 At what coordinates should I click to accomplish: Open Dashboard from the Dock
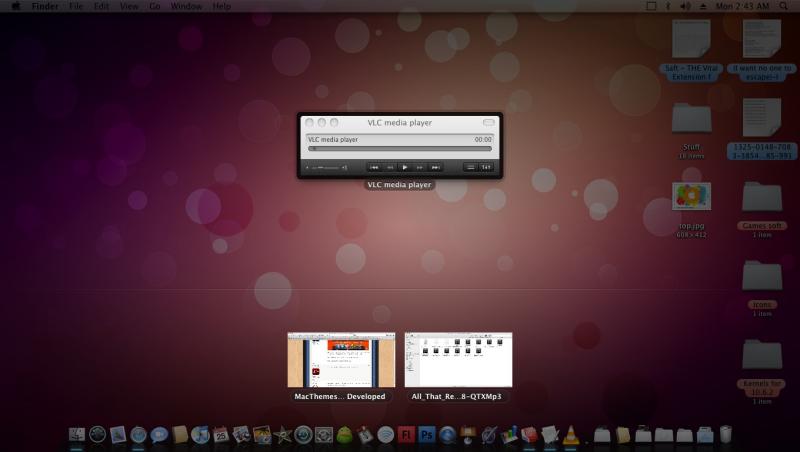pyautogui.click(x=97, y=435)
